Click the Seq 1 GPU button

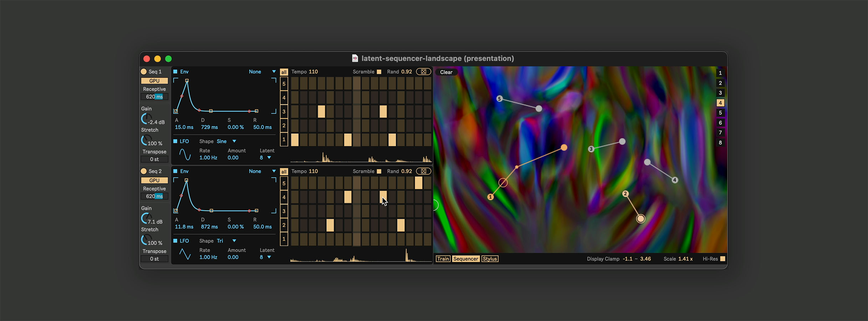(154, 81)
